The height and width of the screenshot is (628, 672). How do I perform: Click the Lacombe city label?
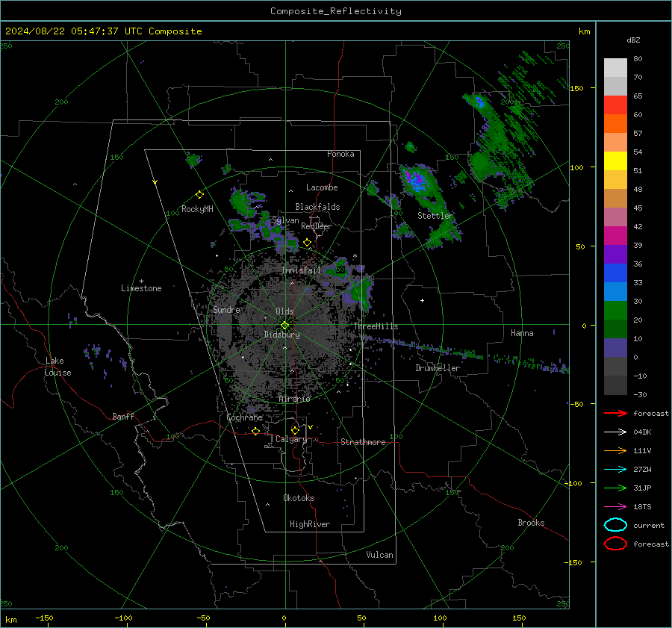pyautogui.click(x=322, y=187)
